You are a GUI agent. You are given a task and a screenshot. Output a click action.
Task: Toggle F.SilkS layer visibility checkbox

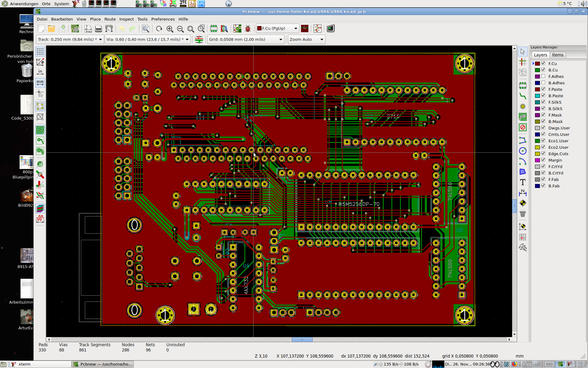pos(543,102)
